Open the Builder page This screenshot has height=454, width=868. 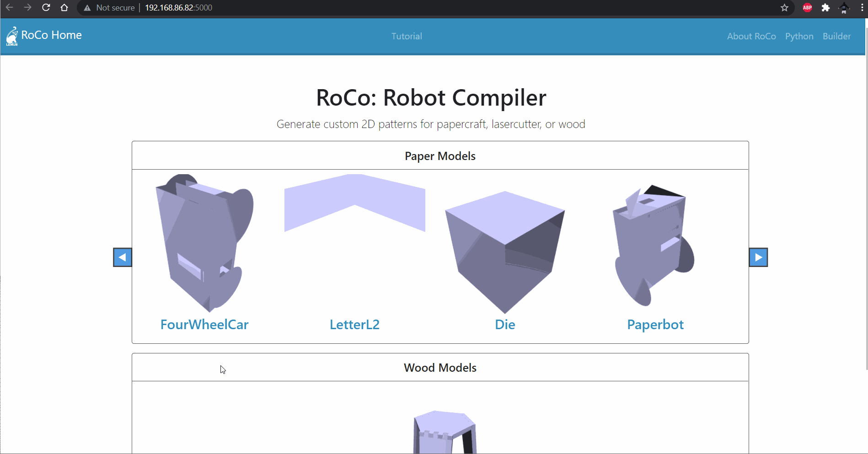coord(836,36)
